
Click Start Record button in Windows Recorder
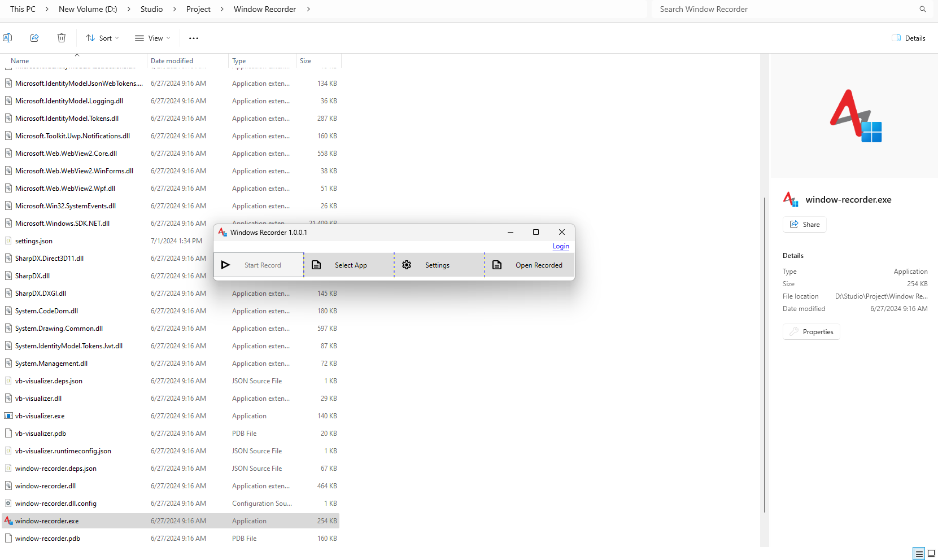pos(259,265)
